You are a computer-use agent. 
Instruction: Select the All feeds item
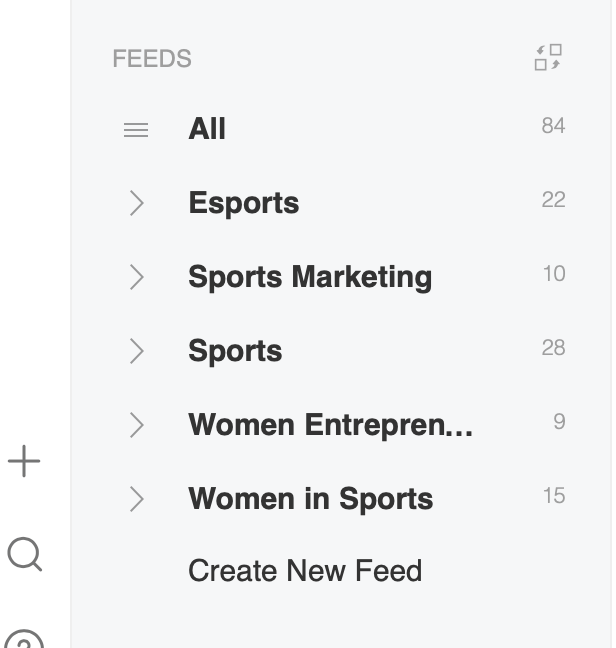(207, 129)
